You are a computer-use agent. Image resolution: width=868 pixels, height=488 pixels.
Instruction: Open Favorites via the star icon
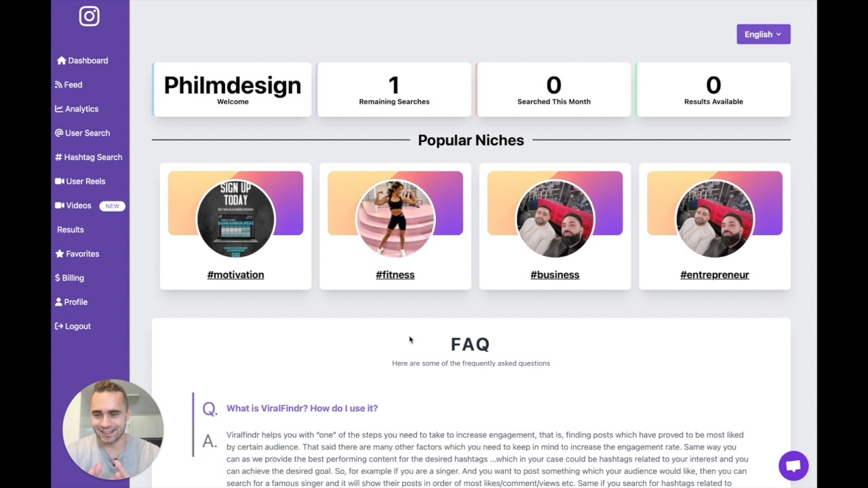[x=60, y=253]
